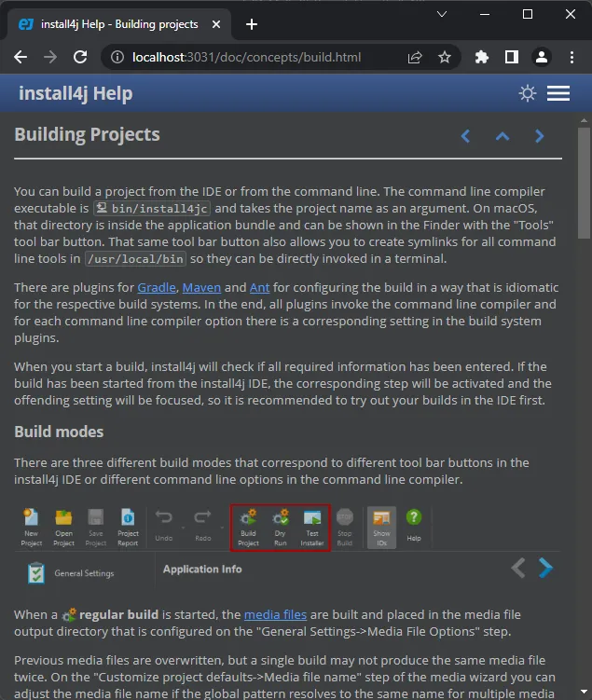Open the Gradle plugin link
The image size is (592, 700).
tap(157, 287)
